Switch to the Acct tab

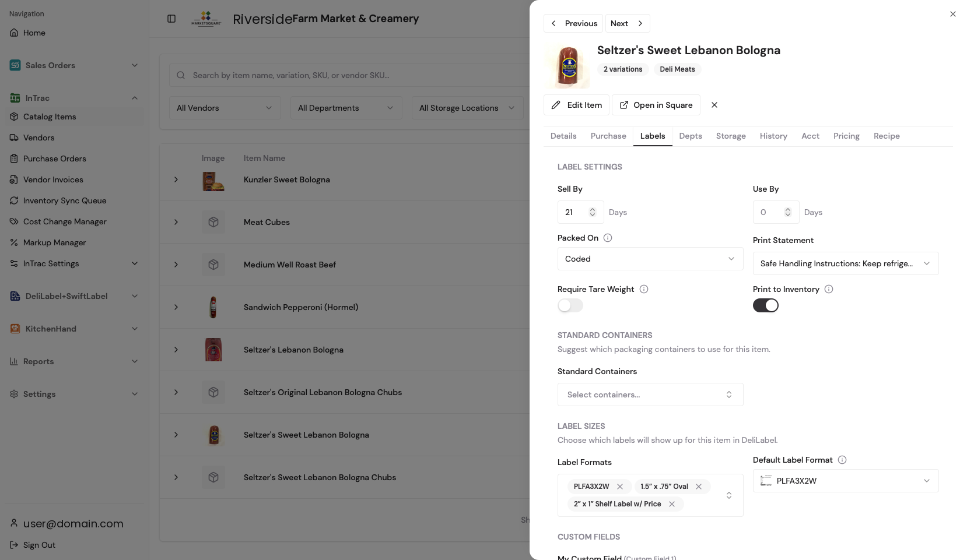click(x=810, y=136)
